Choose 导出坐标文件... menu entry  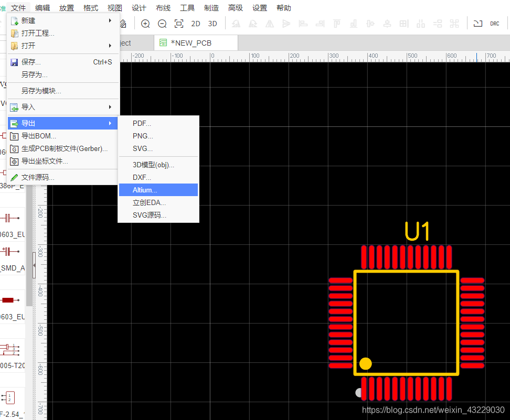tap(63, 161)
